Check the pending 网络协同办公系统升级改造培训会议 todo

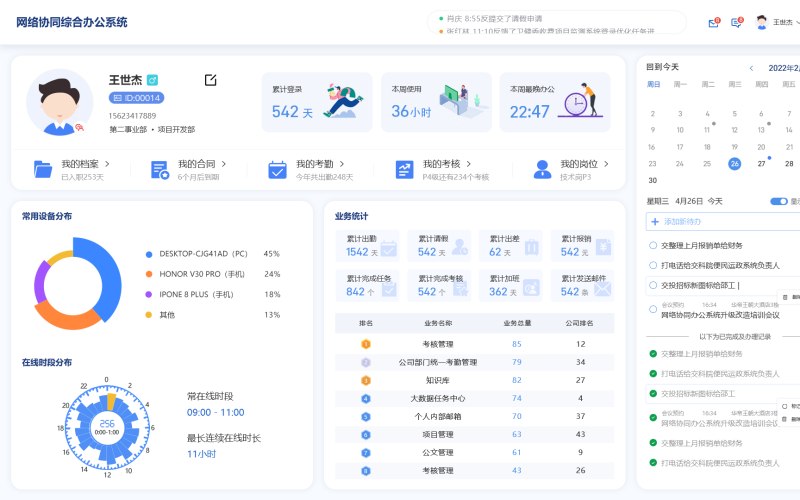point(653,309)
